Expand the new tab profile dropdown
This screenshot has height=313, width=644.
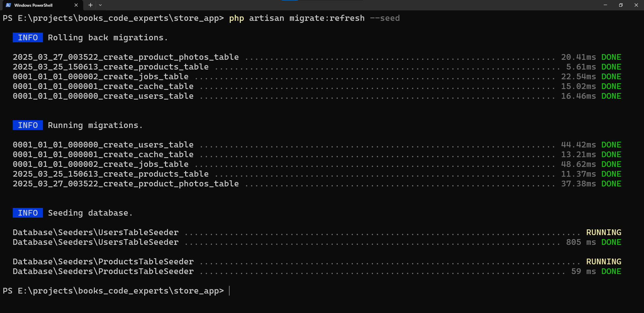tap(100, 5)
